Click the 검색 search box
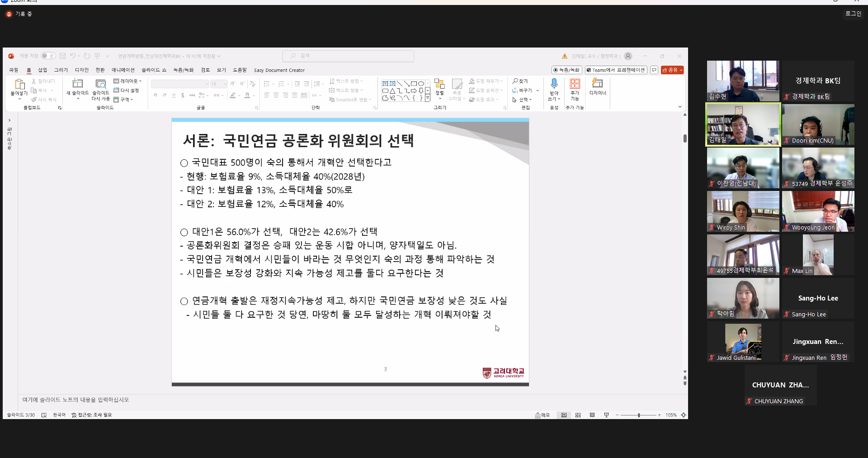Image resolution: width=868 pixels, height=458 pixels. pos(348,56)
